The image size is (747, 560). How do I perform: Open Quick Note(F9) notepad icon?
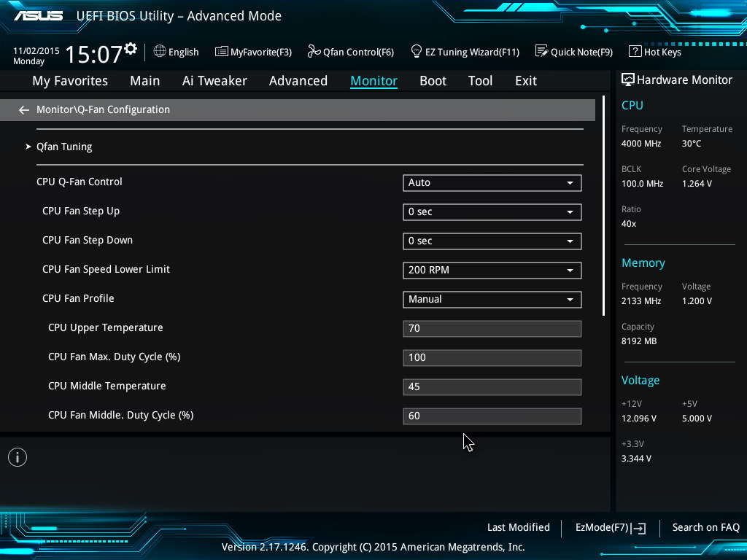click(541, 52)
